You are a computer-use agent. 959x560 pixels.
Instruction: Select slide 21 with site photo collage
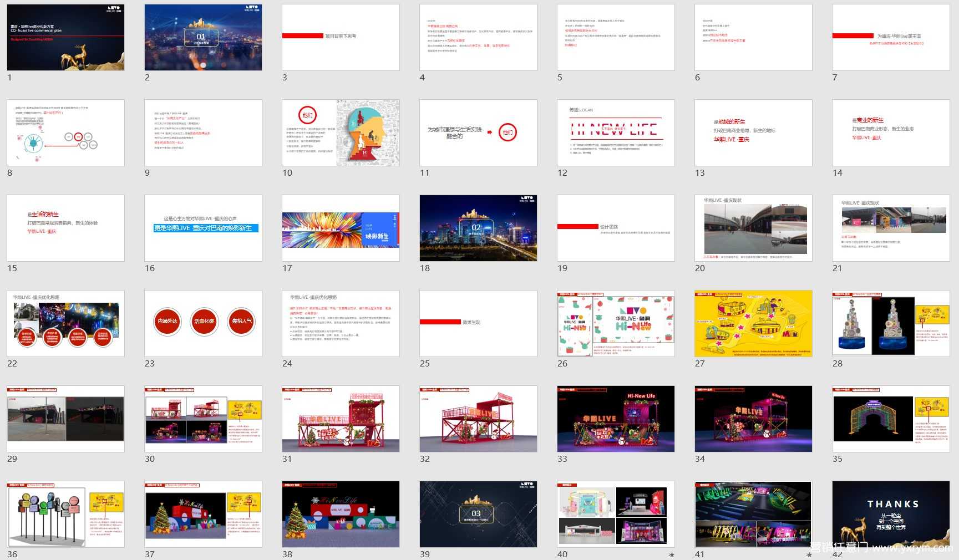tap(891, 228)
